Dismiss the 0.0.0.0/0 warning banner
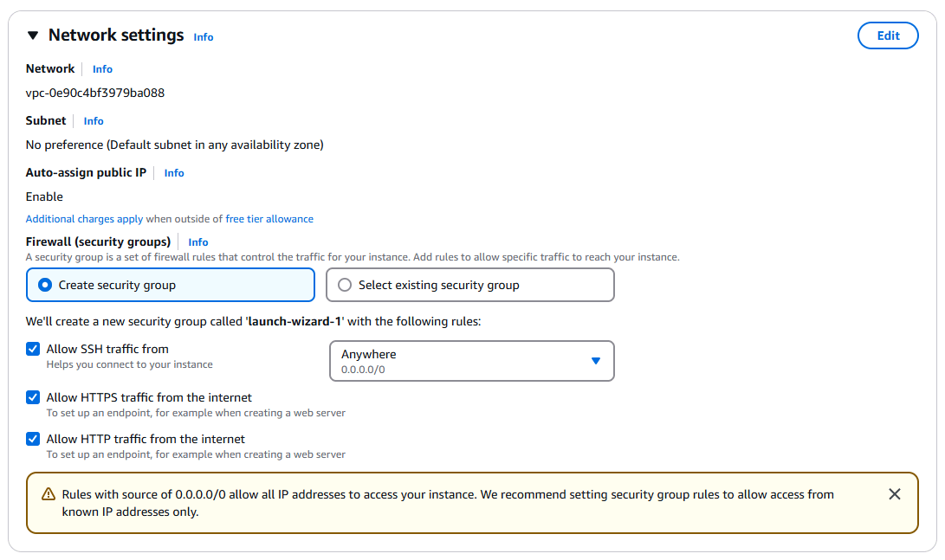Screen dimensions: 945x560 895,494
